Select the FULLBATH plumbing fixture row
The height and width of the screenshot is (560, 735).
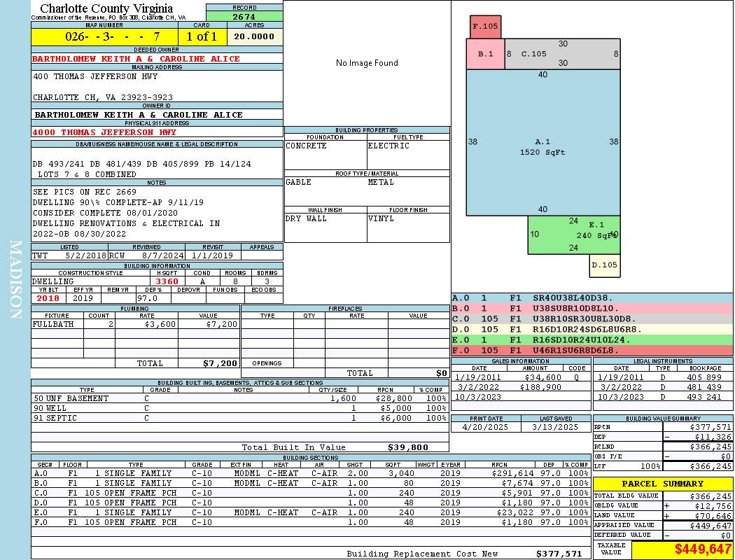coord(135,324)
